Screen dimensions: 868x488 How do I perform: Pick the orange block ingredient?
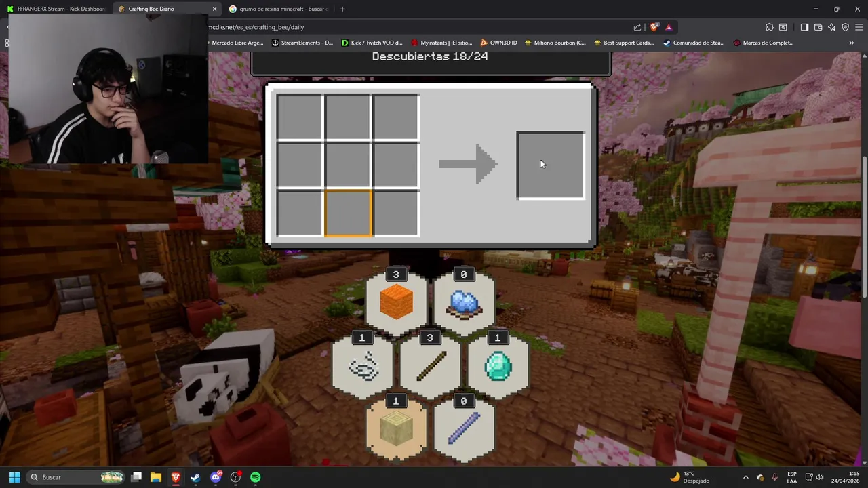coord(396,302)
